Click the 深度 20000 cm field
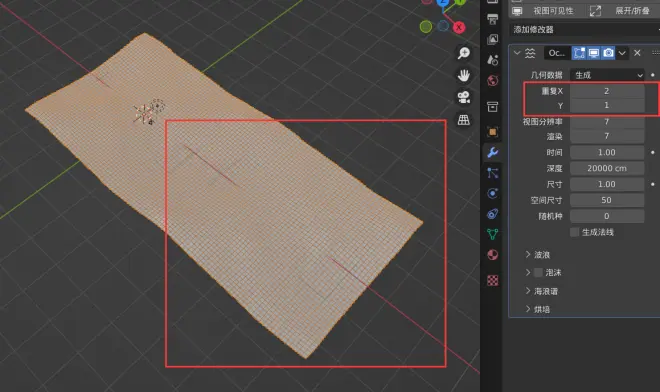Image resolution: width=660 pixels, height=392 pixels. point(607,168)
